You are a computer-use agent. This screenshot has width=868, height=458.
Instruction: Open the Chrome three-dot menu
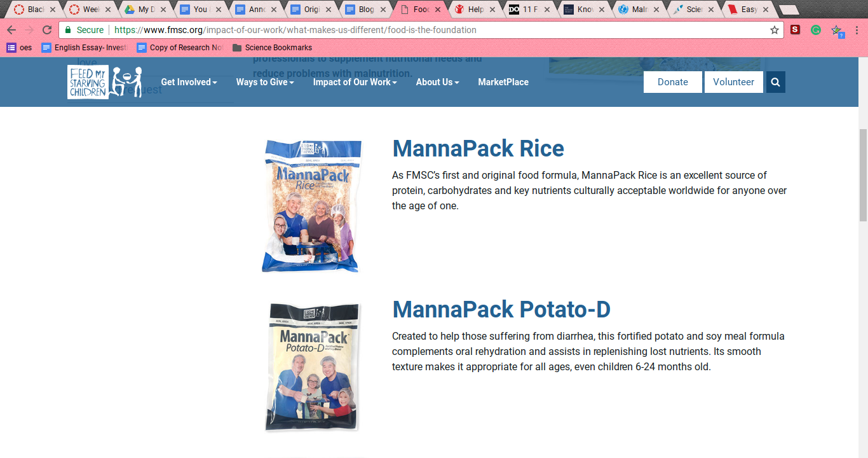click(x=857, y=30)
